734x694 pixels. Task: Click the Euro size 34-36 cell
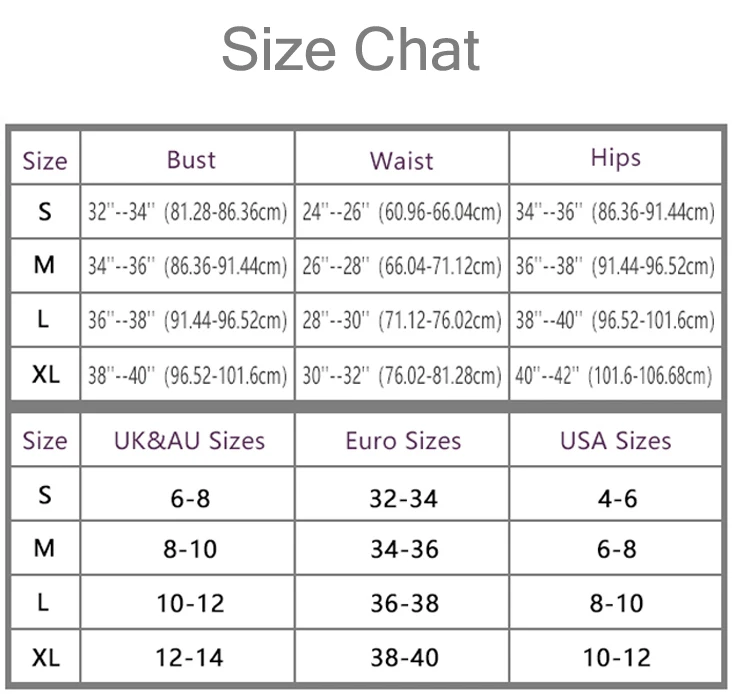point(402,548)
